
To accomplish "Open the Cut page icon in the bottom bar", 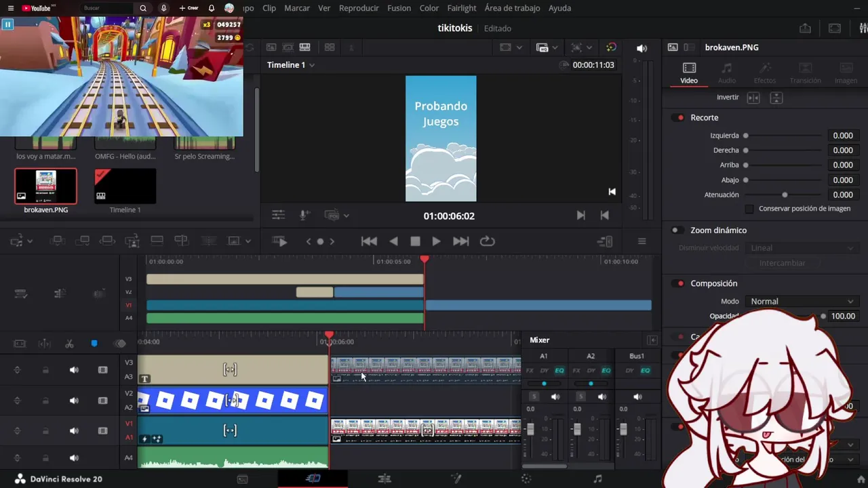I will tap(313, 479).
